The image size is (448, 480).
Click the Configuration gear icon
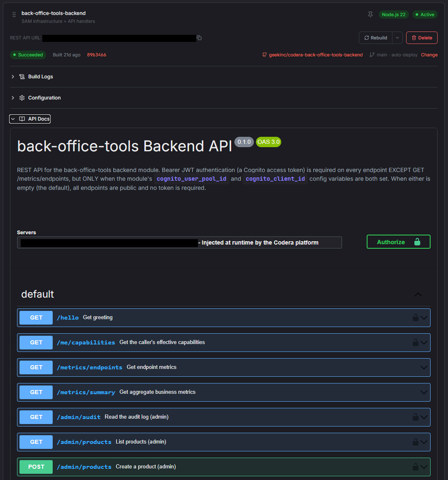coord(22,98)
